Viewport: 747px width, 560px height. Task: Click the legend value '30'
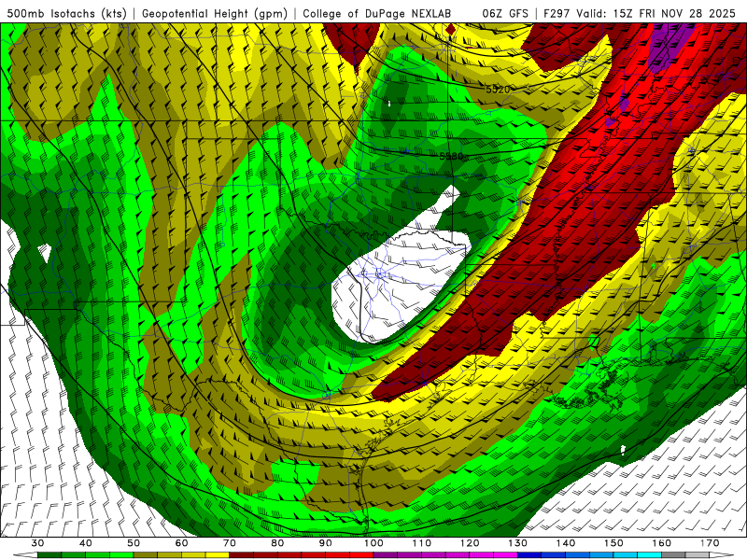click(x=37, y=543)
